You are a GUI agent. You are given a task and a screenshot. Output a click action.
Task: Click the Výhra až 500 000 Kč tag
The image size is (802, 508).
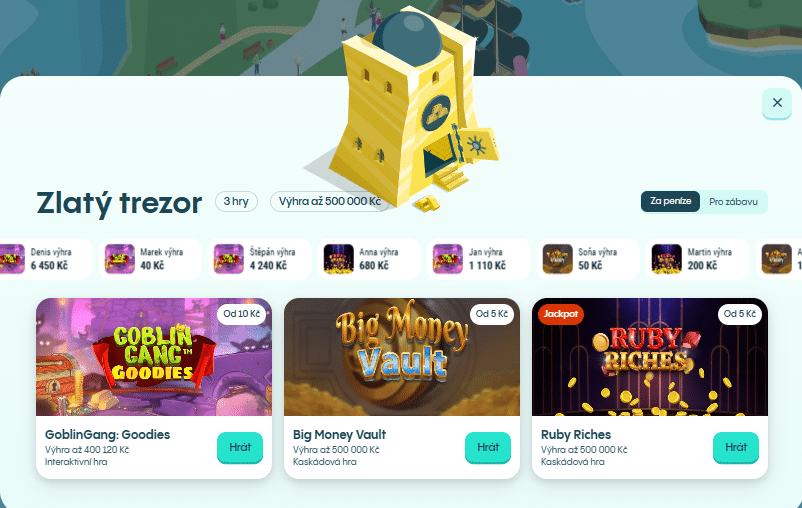330,202
